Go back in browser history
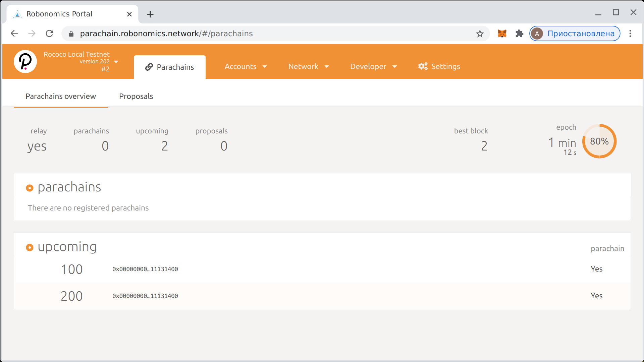Image resolution: width=644 pixels, height=362 pixels. click(14, 34)
